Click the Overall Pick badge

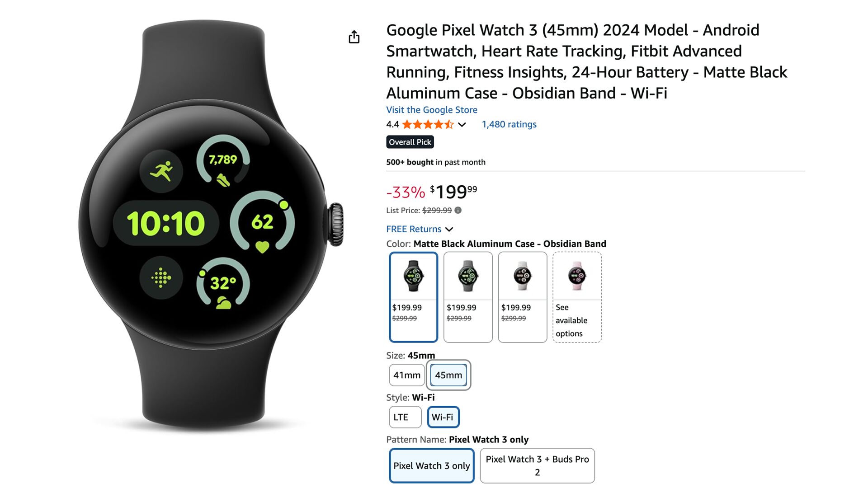tap(410, 142)
